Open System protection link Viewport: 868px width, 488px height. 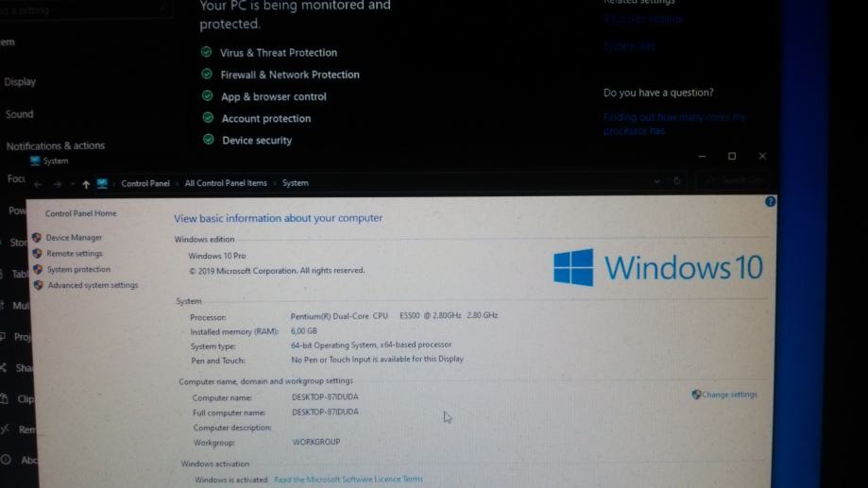78,269
